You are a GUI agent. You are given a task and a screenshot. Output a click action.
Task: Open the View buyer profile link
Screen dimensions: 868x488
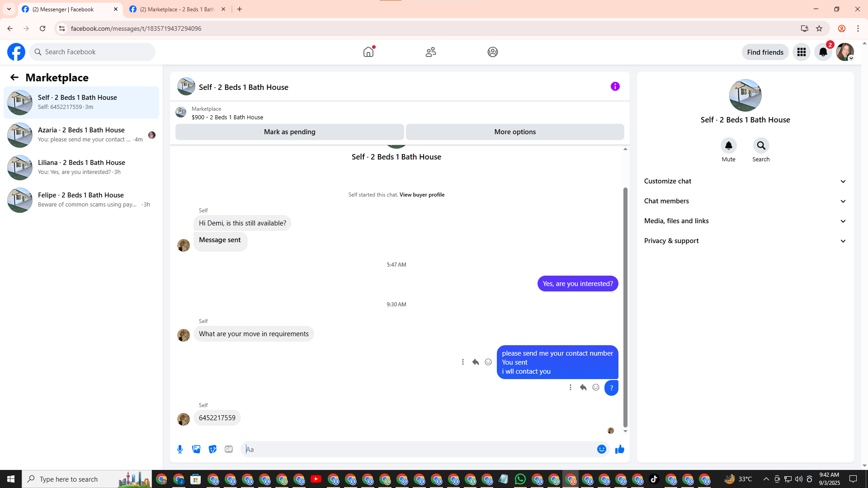click(x=422, y=195)
